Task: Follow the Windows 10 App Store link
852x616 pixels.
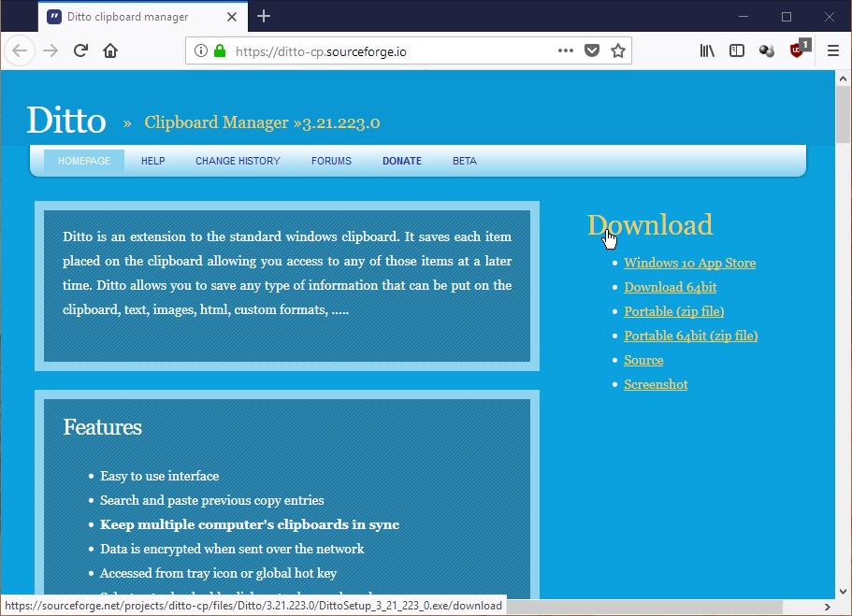Action: tap(689, 263)
